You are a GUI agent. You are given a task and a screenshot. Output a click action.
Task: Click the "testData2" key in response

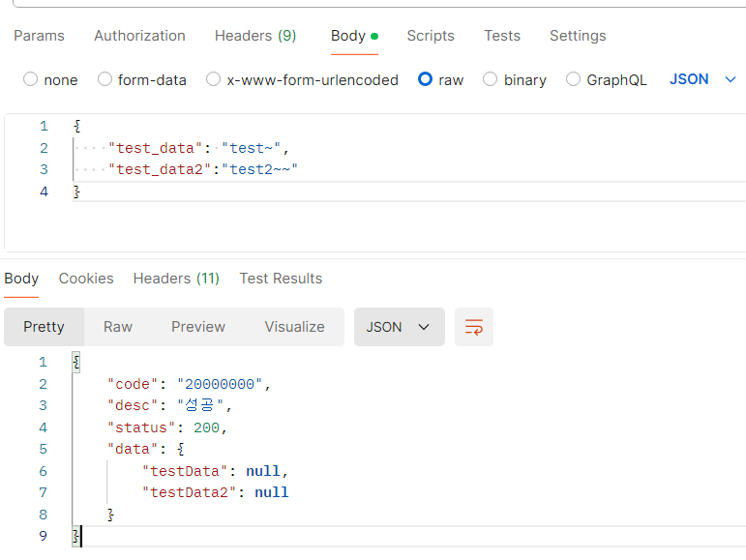tap(190, 492)
